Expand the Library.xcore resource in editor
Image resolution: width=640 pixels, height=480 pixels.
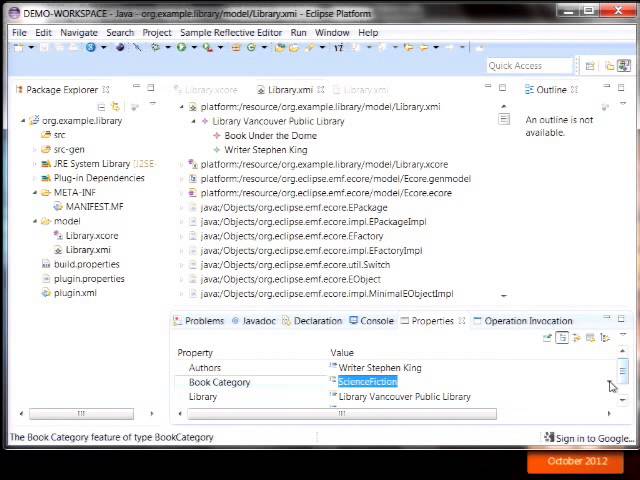tap(182, 164)
